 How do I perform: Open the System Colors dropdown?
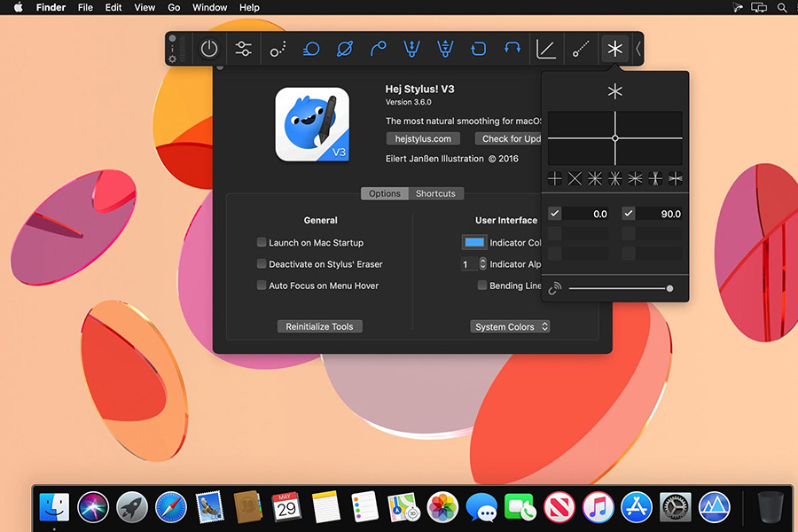[510, 327]
